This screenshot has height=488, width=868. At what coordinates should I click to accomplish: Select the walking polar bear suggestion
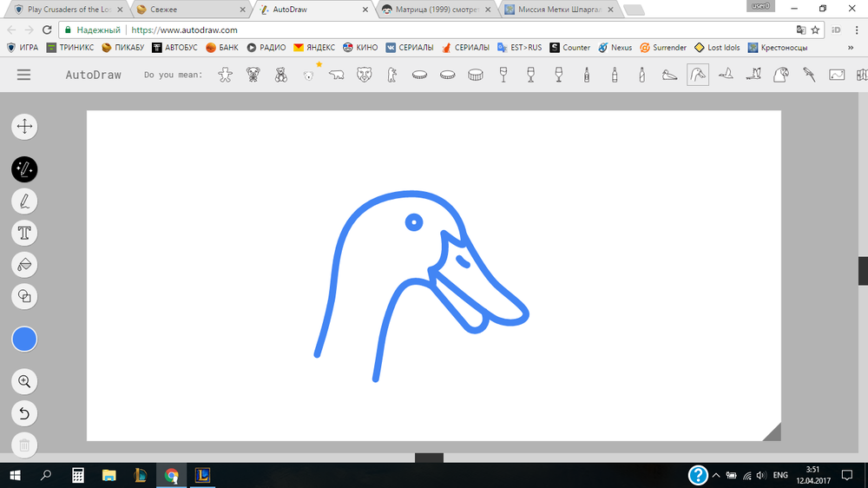click(337, 75)
